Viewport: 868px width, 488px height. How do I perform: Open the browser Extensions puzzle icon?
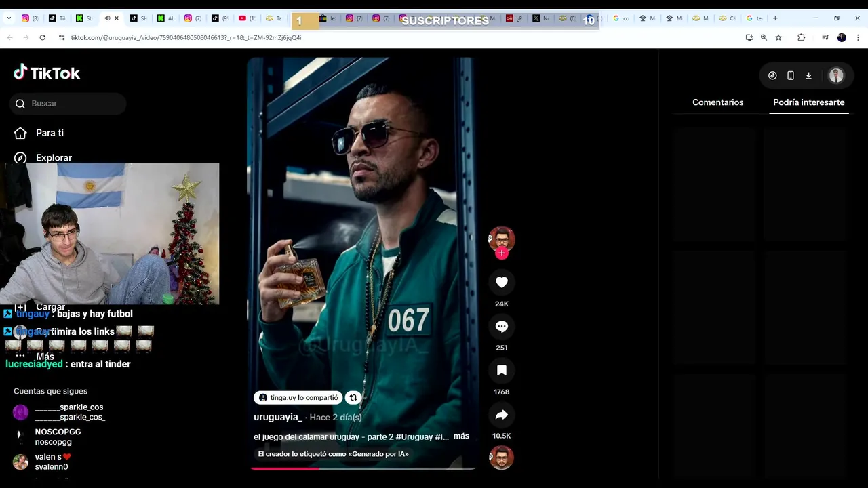point(801,37)
